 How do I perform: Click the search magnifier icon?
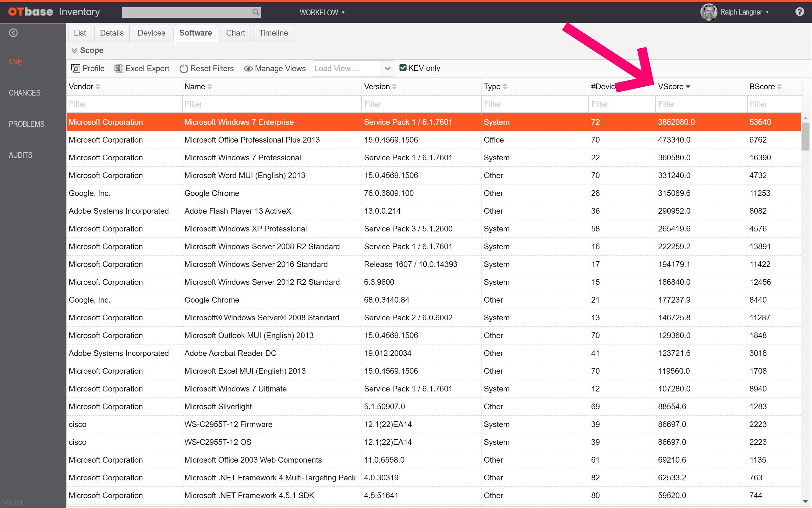pos(256,12)
